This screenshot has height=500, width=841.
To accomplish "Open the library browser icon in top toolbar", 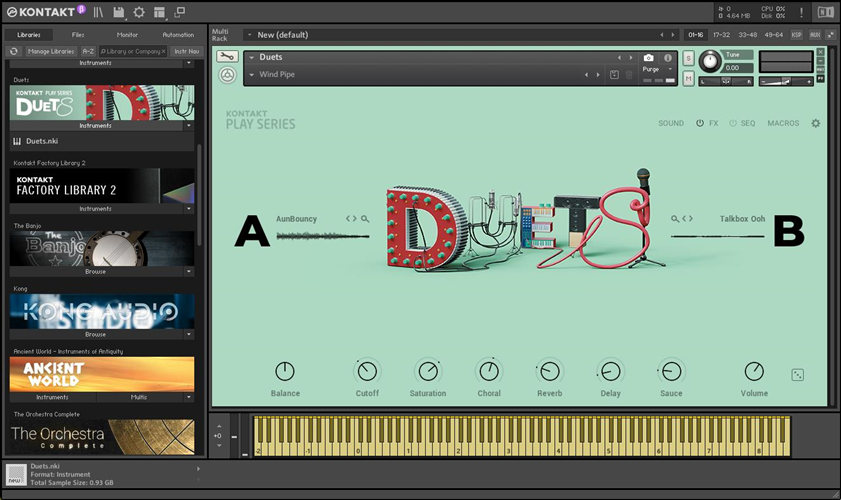I will [x=98, y=12].
